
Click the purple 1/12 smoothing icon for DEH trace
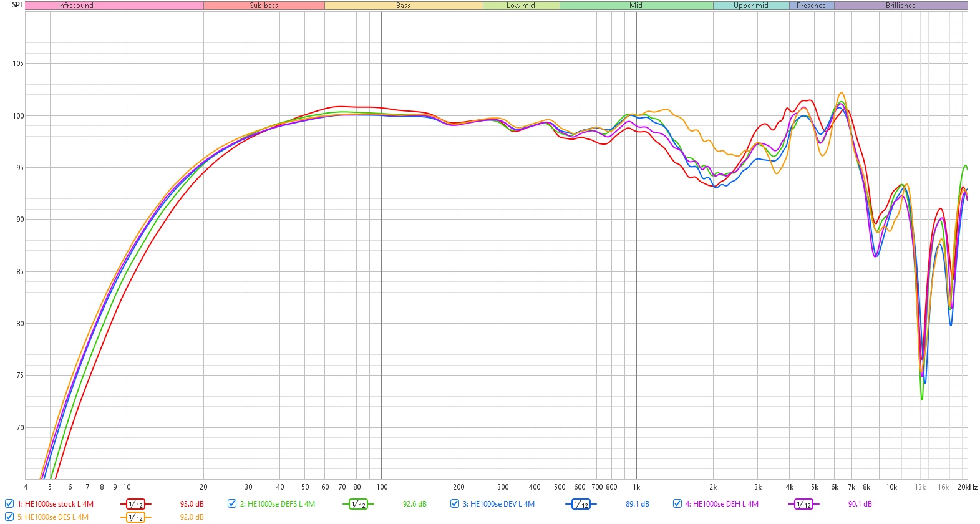(x=803, y=504)
